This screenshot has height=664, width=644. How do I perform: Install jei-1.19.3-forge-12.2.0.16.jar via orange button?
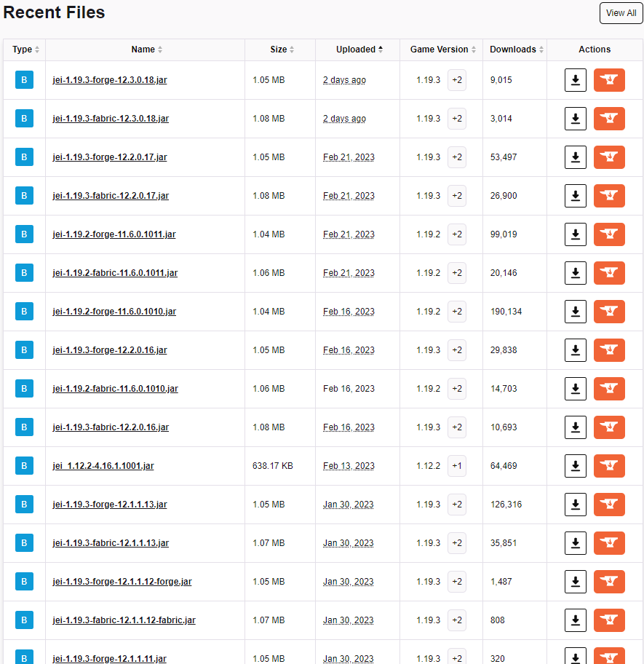609,350
